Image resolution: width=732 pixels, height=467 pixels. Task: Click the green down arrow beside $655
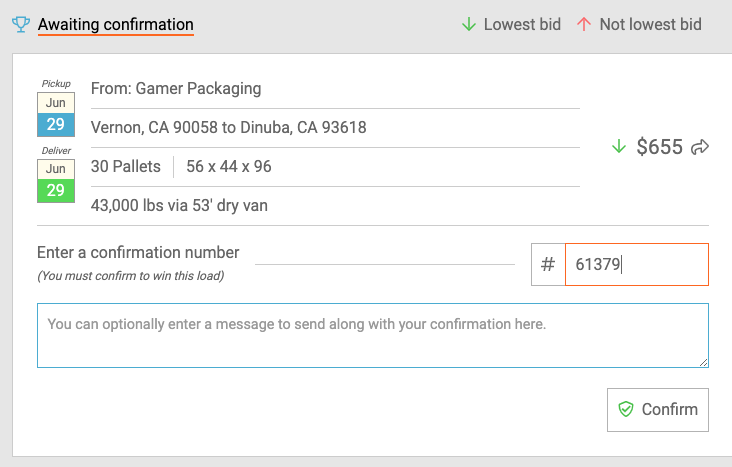619,147
